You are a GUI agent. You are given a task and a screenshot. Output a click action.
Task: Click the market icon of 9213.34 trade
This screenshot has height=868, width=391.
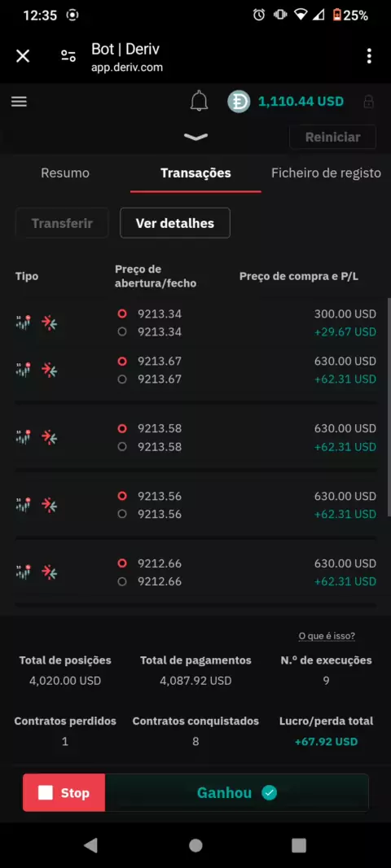(24, 322)
